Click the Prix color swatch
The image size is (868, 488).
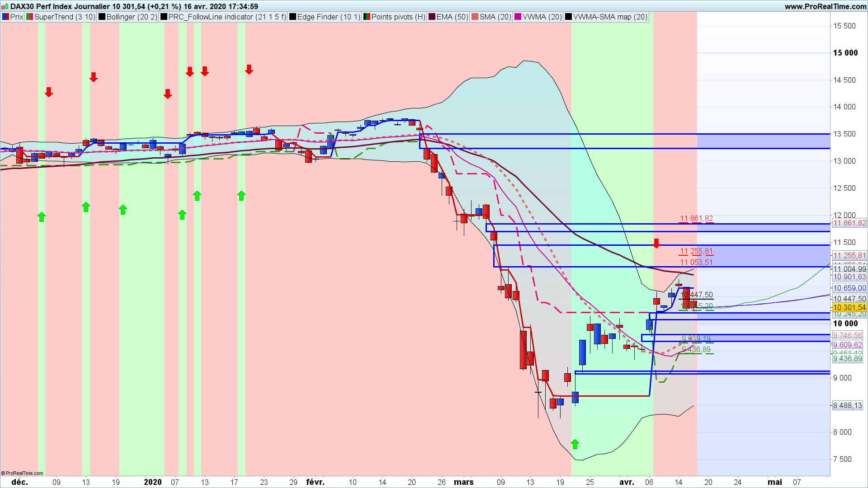[5, 17]
